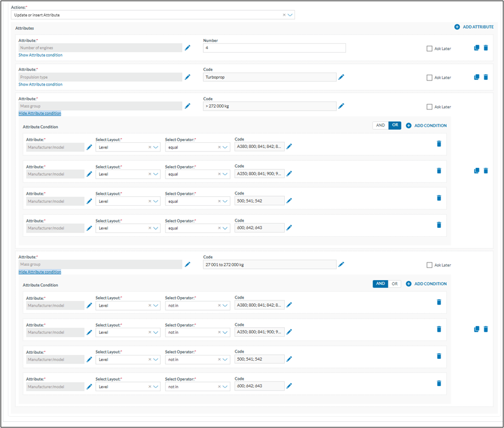
Task: Edit the Number of engines attribute pencil
Action: (187, 48)
